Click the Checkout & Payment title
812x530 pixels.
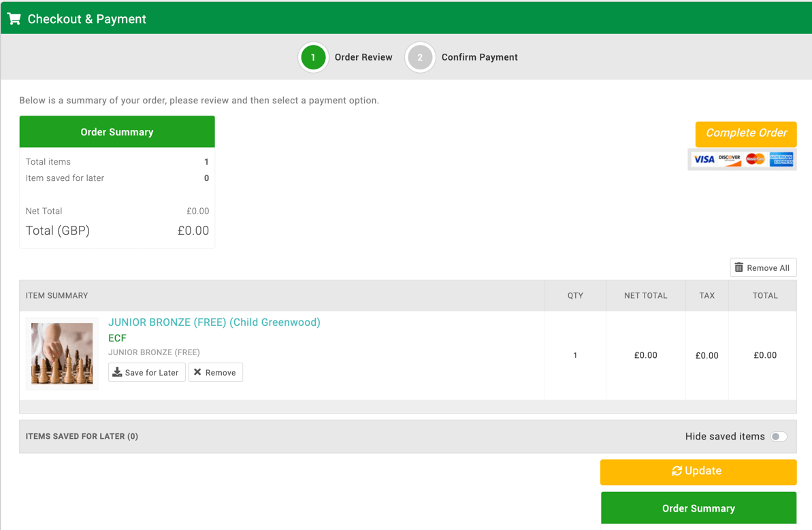coord(86,19)
